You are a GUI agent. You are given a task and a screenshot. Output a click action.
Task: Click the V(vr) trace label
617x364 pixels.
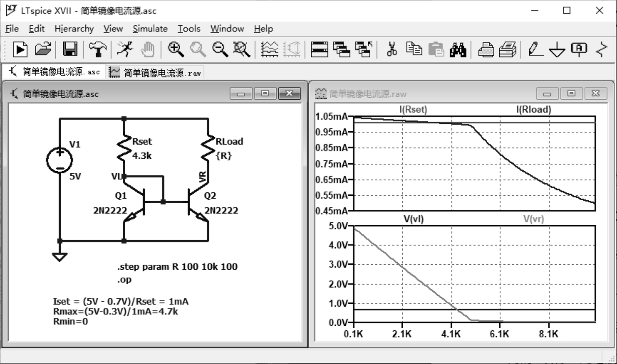point(534,219)
